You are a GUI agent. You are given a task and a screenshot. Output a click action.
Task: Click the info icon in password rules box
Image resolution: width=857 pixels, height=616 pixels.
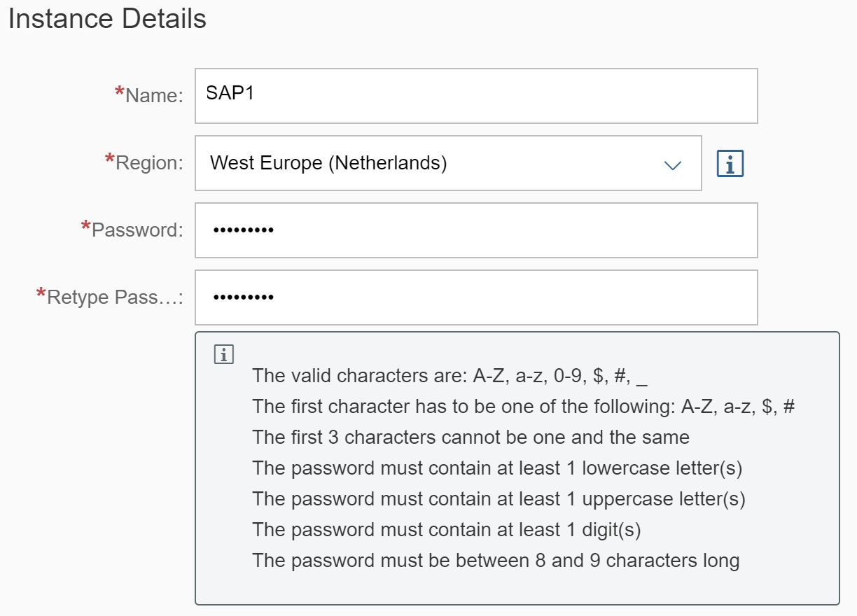coord(223,355)
